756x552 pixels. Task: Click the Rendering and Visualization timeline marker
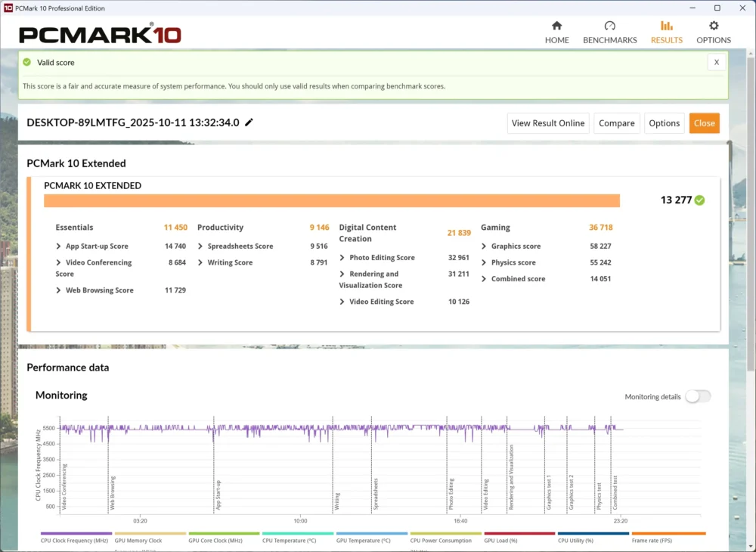(511, 477)
